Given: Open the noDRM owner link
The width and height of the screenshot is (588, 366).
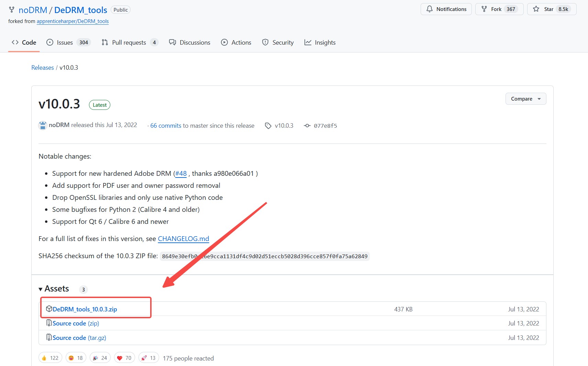Looking at the screenshot, I should pos(33,10).
